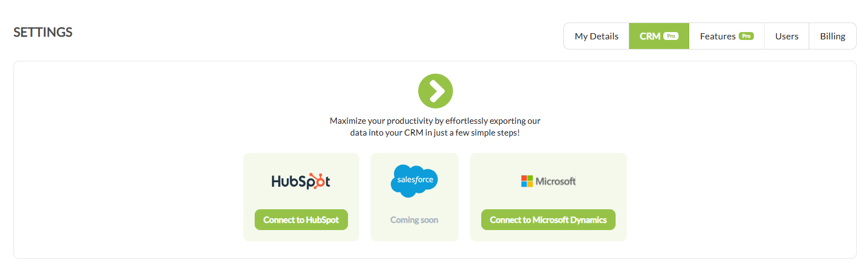Click the gray Microsoft wordmark text

[555, 181]
